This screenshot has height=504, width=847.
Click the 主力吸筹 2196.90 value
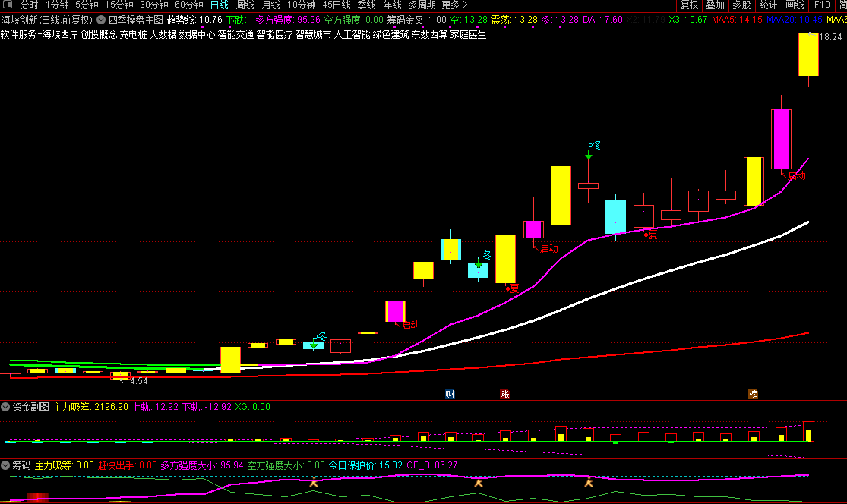(90, 407)
